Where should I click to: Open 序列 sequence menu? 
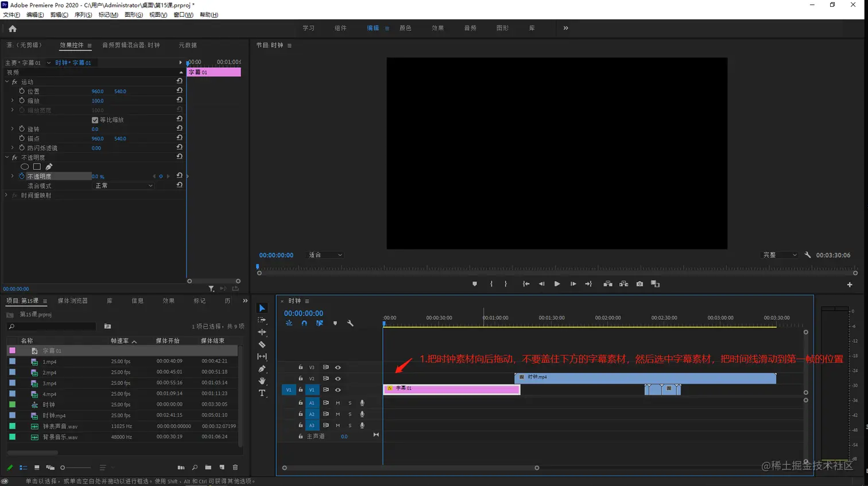coord(83,15)
